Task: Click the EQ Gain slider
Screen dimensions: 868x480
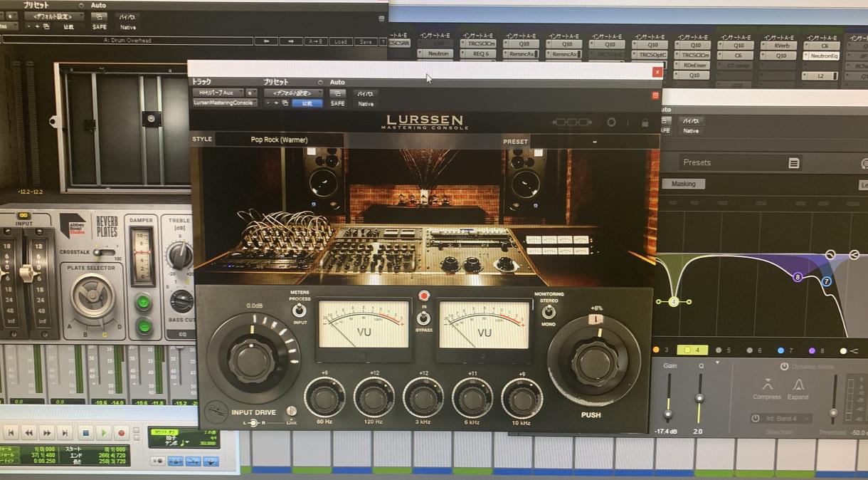Action: (x=667, y=397)
